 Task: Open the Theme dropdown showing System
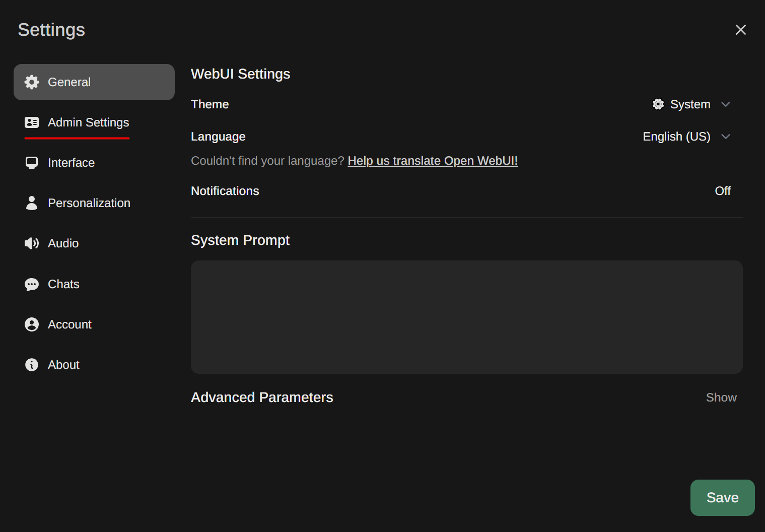(x=691, y=104)
